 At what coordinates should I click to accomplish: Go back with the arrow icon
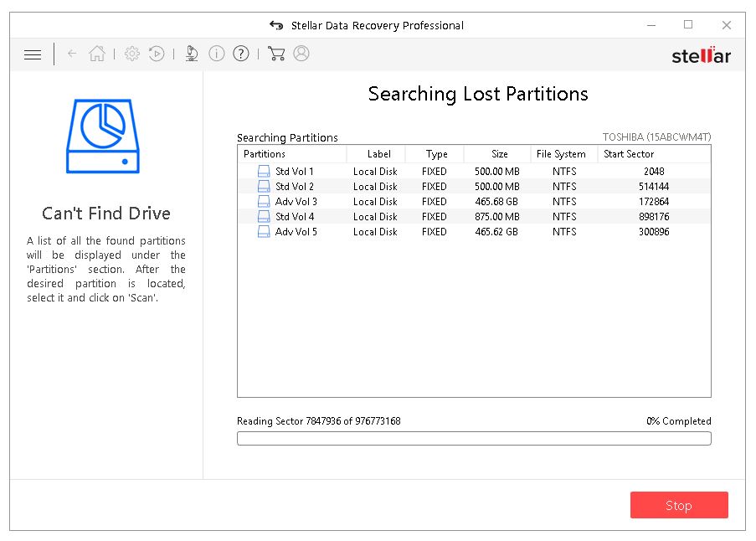[72, 54]
